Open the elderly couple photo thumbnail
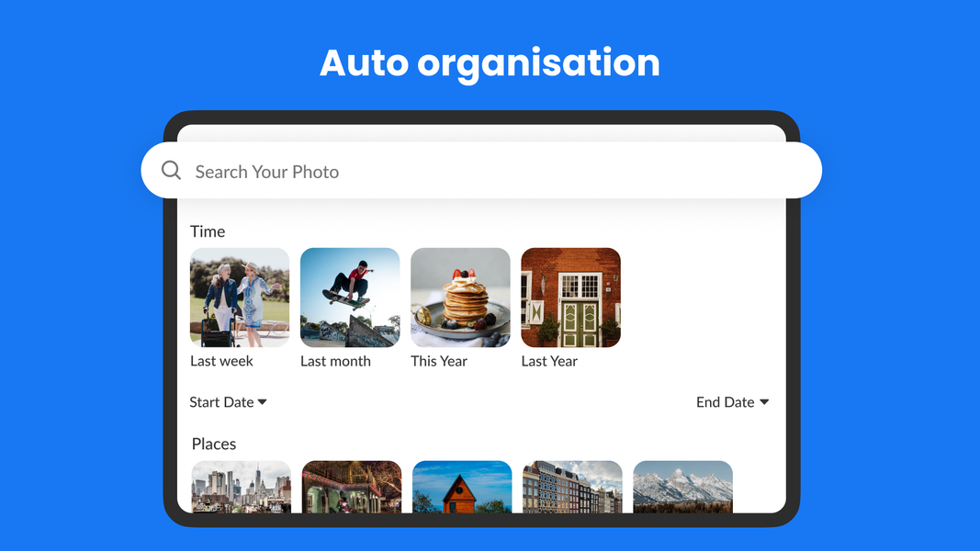The width and height of the screenshot is (980, 551). [x=240, y=298]
